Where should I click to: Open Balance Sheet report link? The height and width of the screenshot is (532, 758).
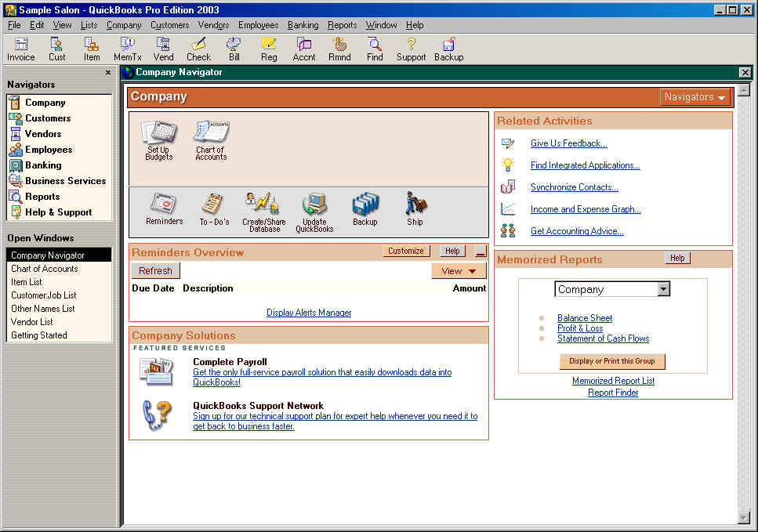585,318
